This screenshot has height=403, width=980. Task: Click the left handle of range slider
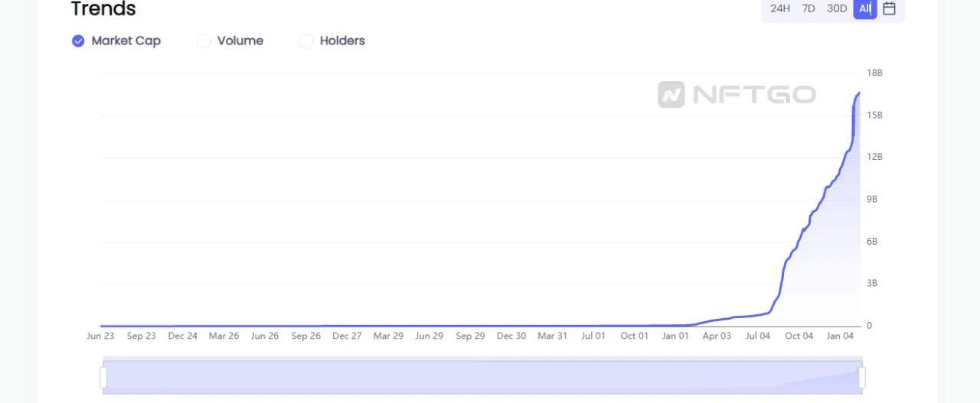pos(103,377)
